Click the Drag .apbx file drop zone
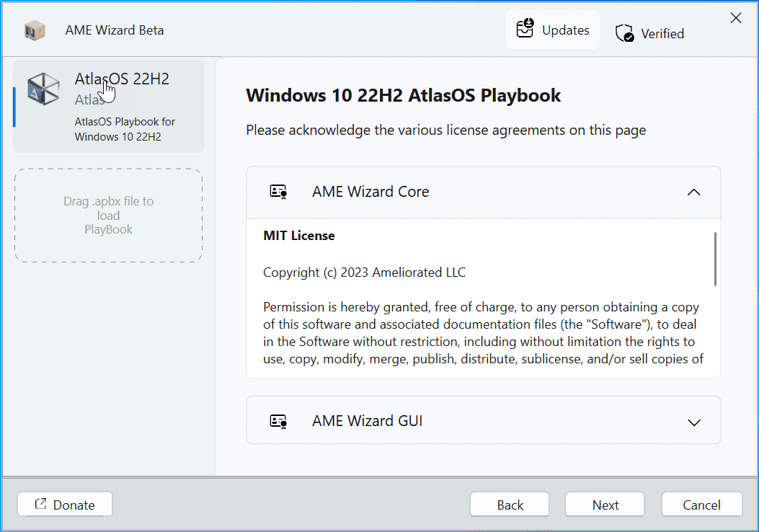Screen dimensions: 759x532 108,216
